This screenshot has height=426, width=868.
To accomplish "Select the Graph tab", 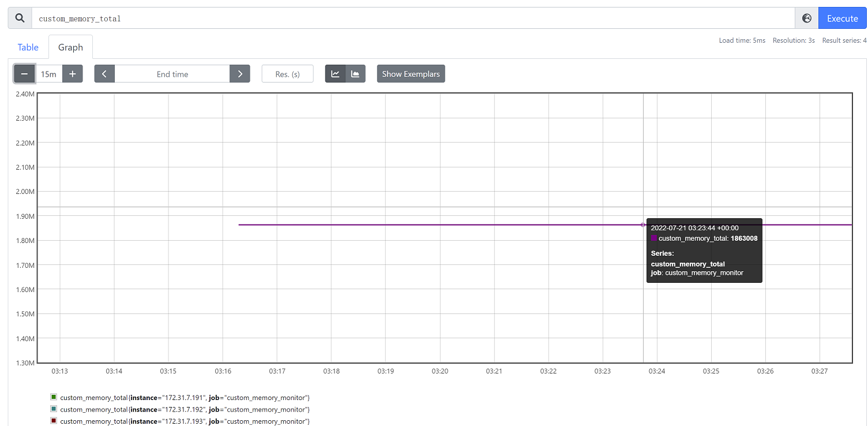I will (70, 47).
